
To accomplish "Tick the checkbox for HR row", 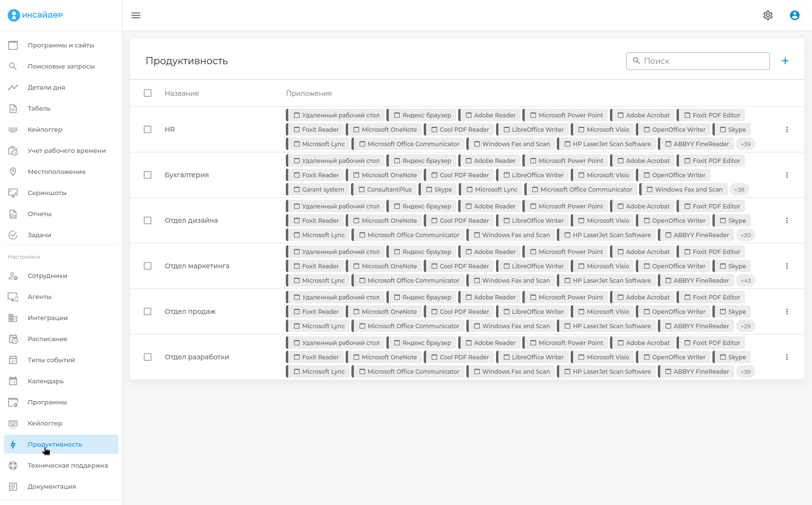I will click(x=147, y=129).
